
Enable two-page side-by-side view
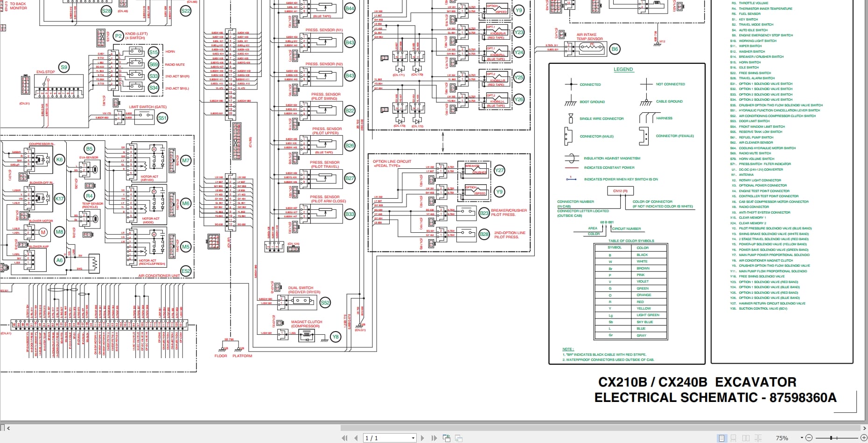745,437
